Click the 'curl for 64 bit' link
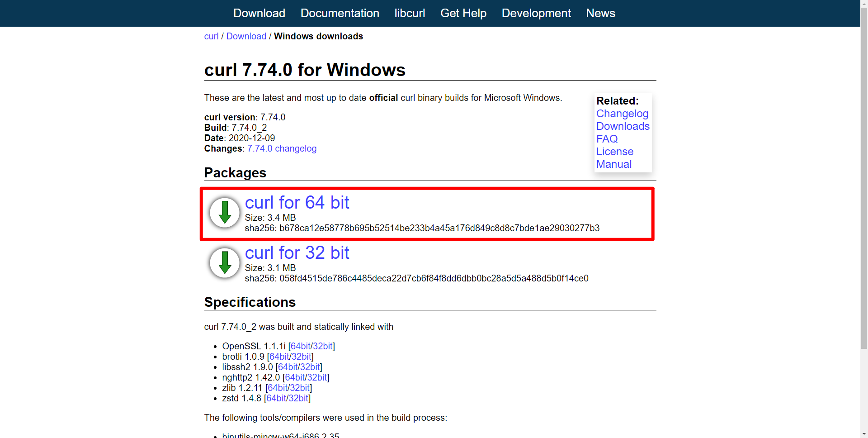 coord(297,202)
